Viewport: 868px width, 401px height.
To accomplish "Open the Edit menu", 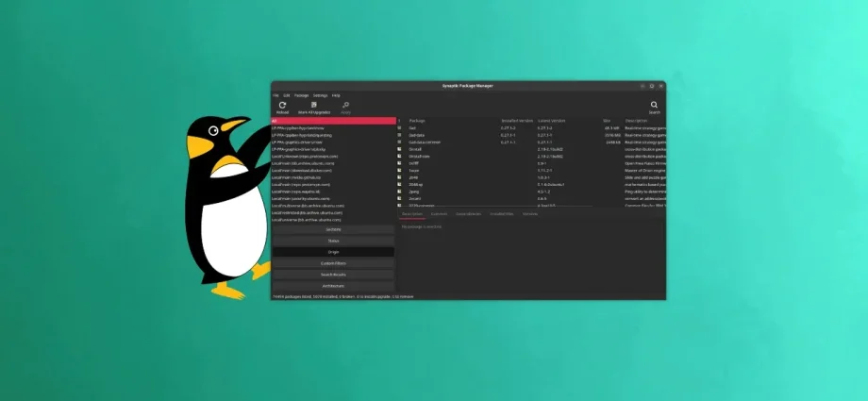I will coord(287,95).
